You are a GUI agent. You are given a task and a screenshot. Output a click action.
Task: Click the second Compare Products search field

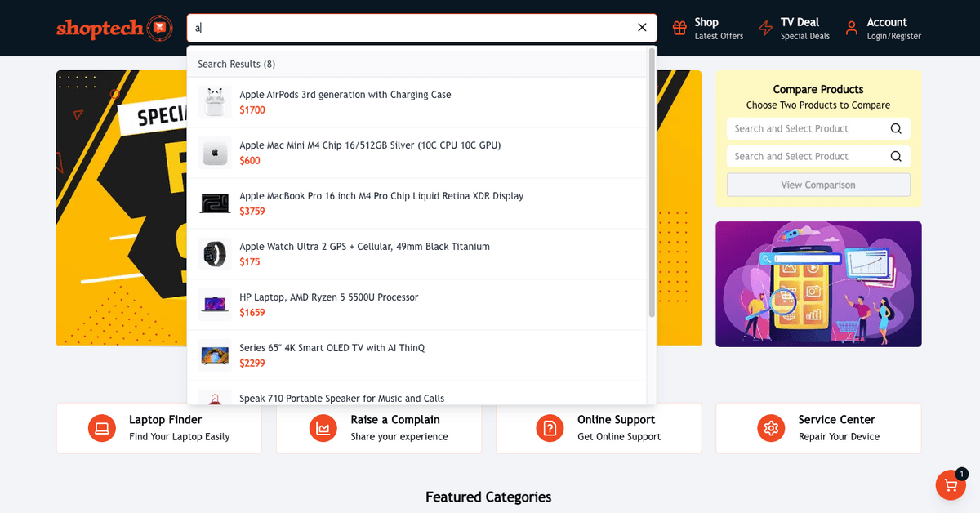818,157
